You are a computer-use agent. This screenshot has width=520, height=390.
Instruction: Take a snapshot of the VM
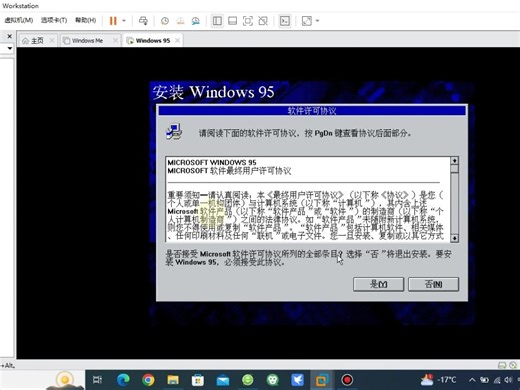pos(165,21)
